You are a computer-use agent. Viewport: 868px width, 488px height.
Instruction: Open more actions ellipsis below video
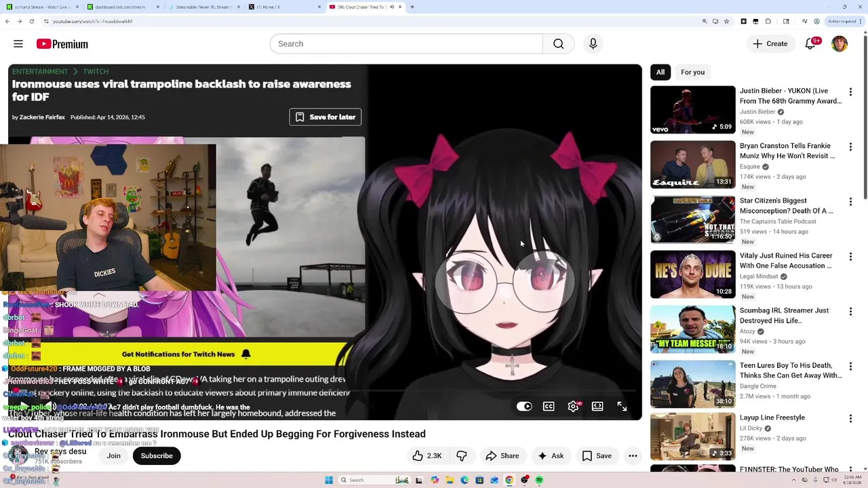click(x=633, y=455)
